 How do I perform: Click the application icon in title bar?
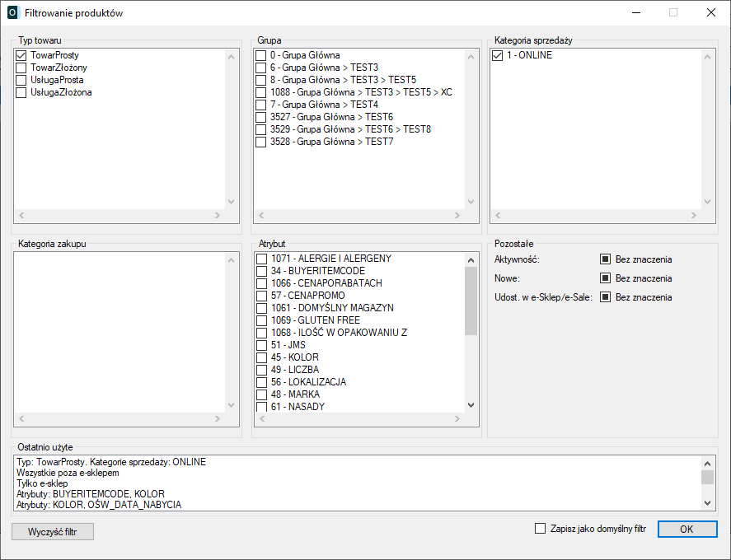click(12, 13)
